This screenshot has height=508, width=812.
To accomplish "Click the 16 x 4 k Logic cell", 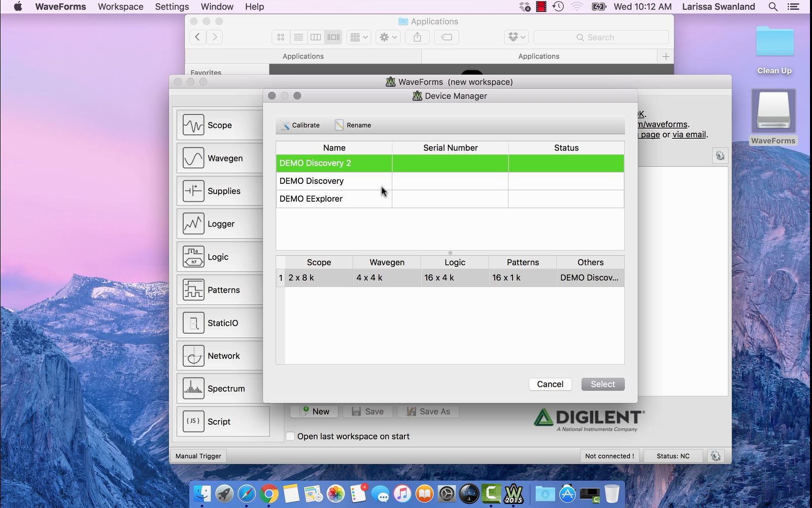I will pyautogui.click(x=455, y=278).
